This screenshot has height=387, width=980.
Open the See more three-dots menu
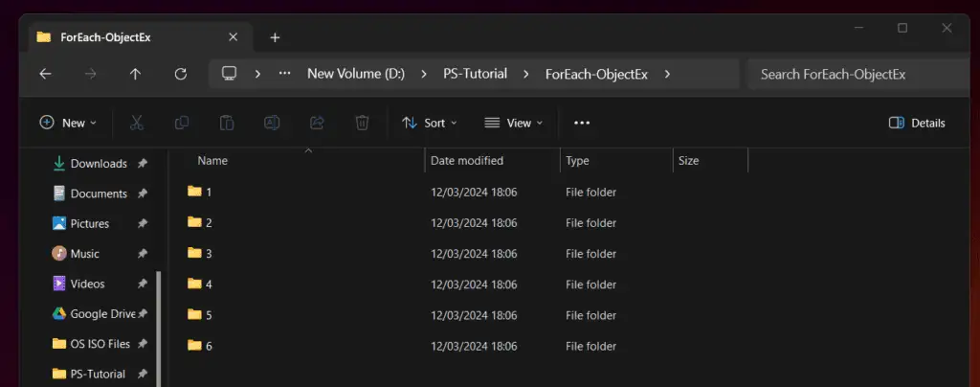click(582, 124)
